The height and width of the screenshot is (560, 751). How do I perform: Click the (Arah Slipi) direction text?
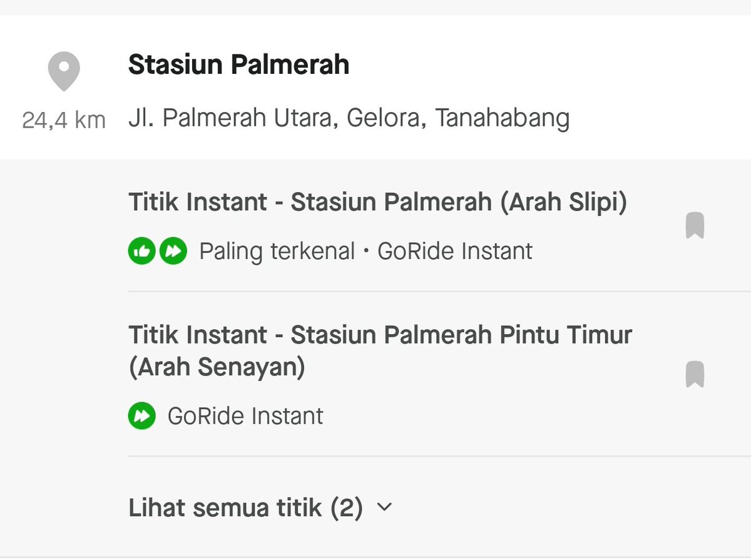pos(563,203)
